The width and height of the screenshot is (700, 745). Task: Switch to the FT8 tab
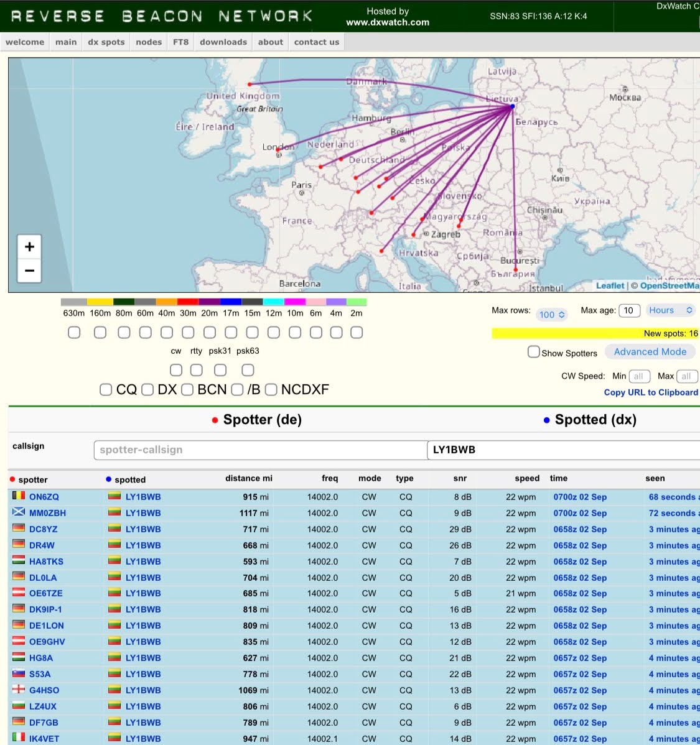click(180, 42)
